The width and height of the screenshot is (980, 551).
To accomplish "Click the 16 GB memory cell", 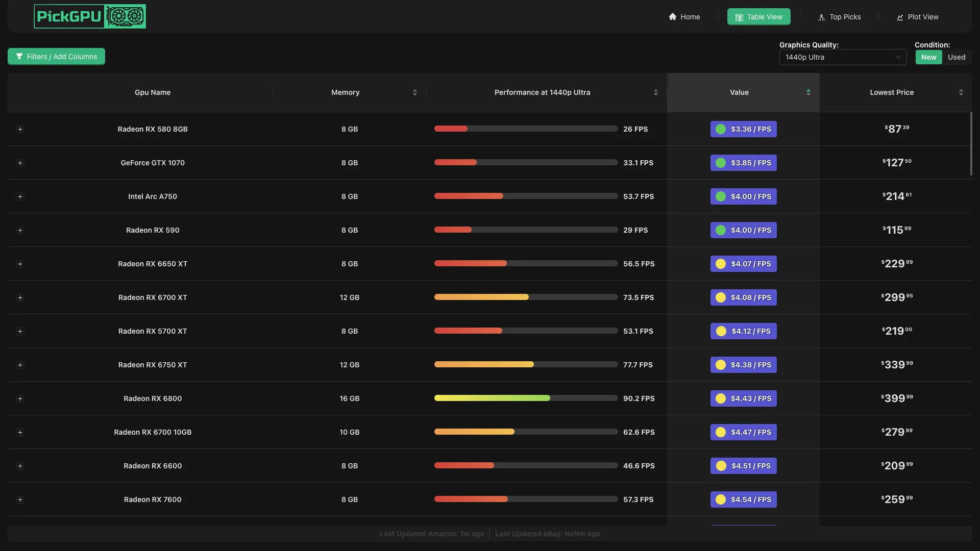I will (x=350, y=398).
